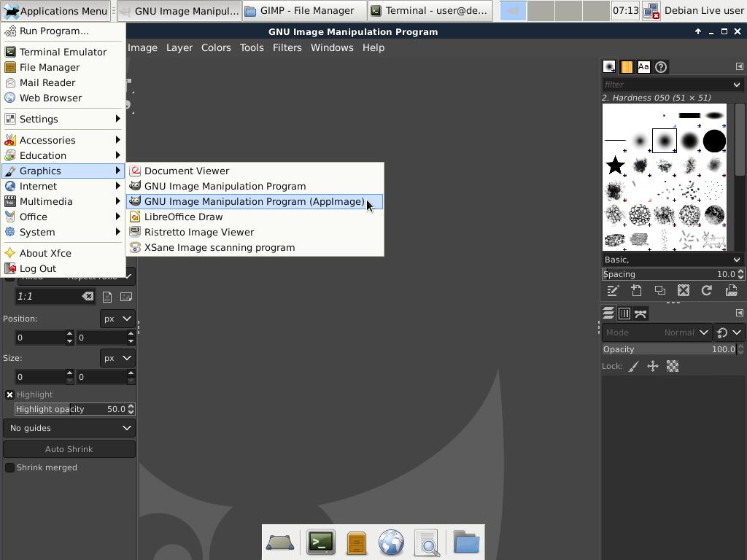Open LibreOffice Draw from Graphics submenu
The width and height of the screenshot is (747, 560).
pyautogui.click(x=255, y=217)
